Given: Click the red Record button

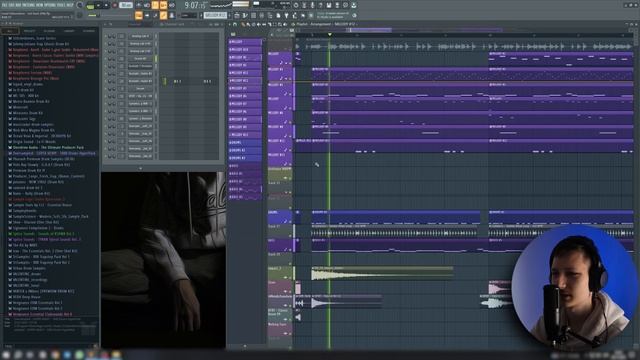Looking at the screenshot, I should [x=115, y=6].
